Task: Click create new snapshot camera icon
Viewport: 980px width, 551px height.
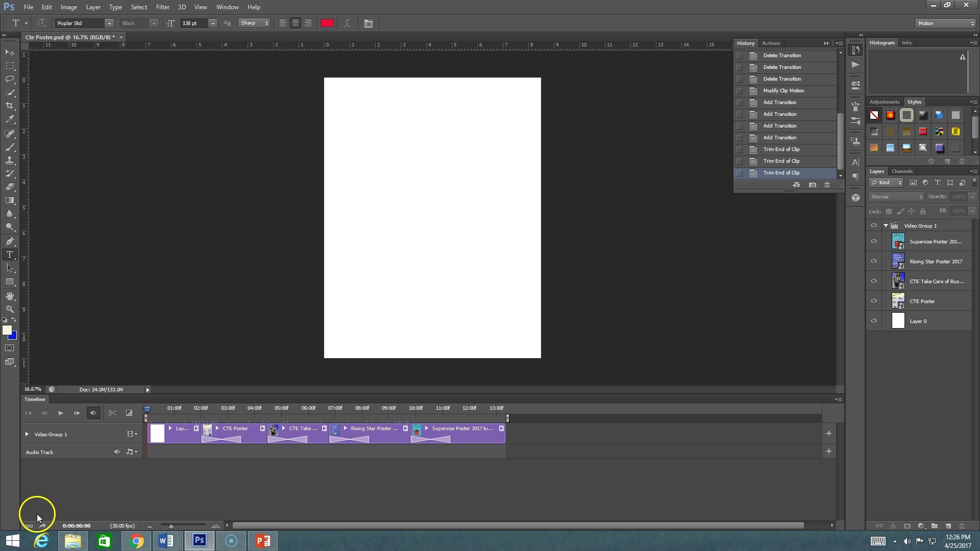Action: coord(813,185)
